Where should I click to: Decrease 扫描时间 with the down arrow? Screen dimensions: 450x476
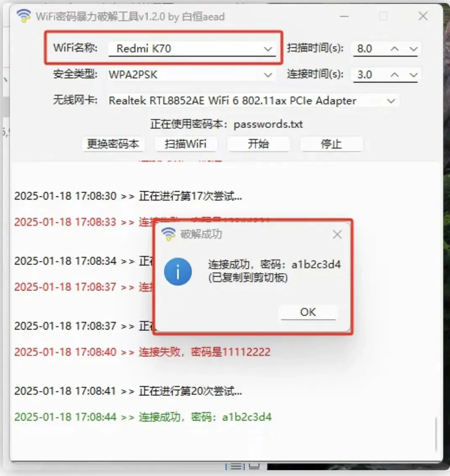click(x=413, y=49)
